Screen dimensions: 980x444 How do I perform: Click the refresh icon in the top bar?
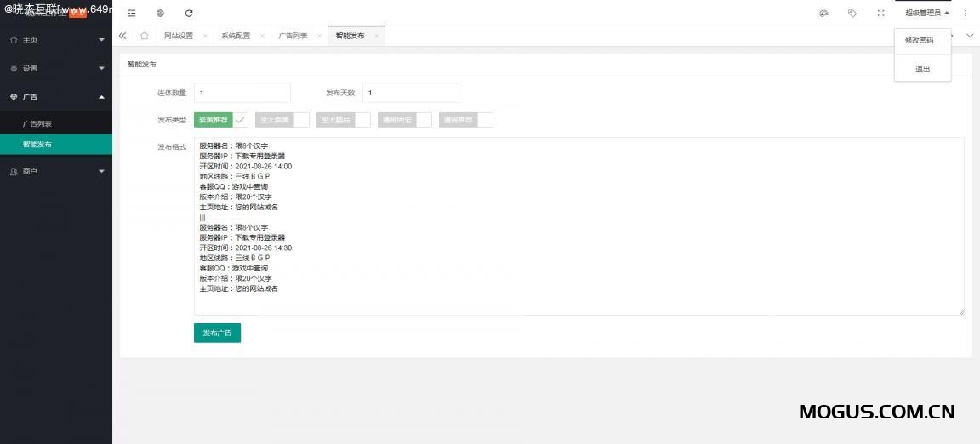(x=188, y=13)
